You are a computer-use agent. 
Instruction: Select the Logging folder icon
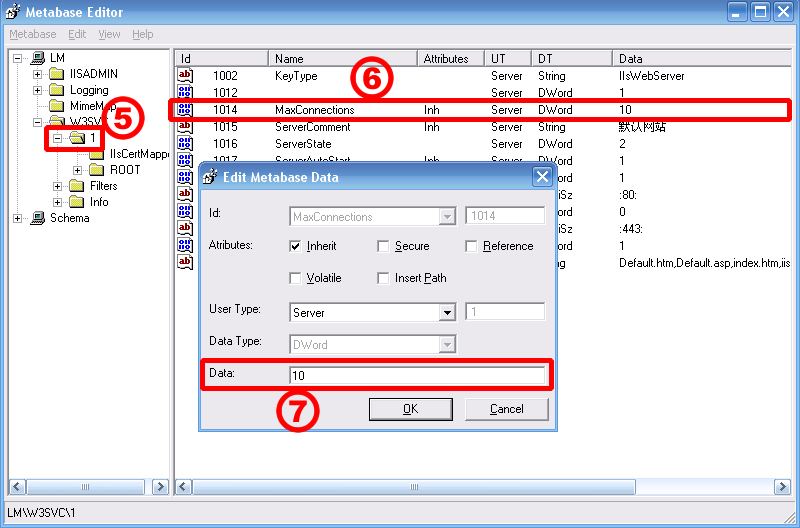[x=57, y=90]
